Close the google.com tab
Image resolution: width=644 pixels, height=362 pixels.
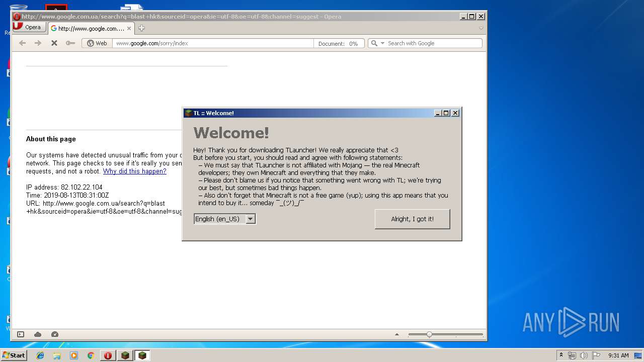click(x=129, y=29)
